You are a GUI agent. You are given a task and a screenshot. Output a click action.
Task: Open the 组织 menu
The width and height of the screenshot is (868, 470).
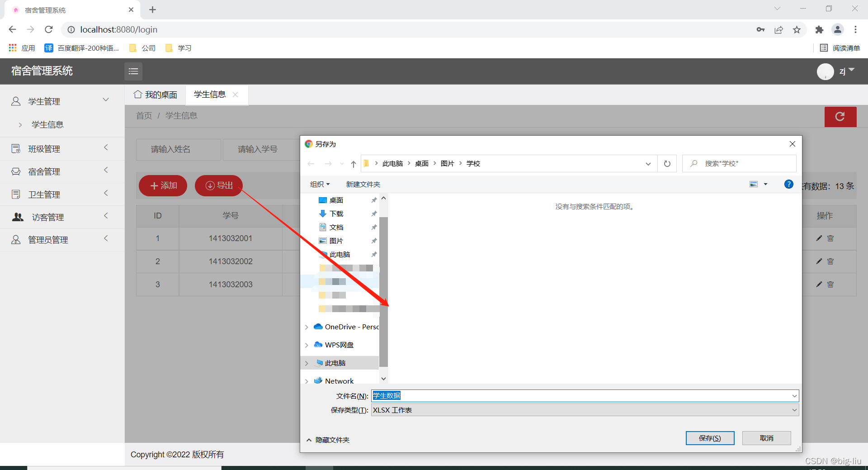320,184
